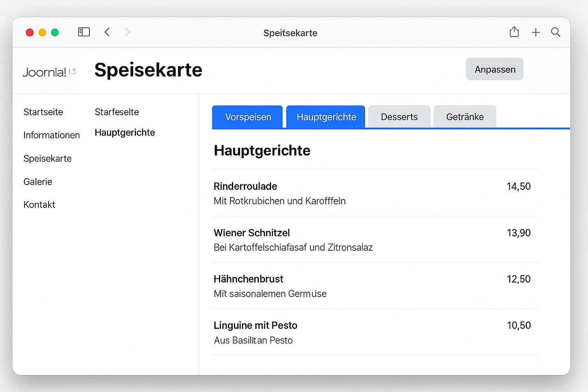Open Kontakt in the sidebar
588x392 pixels.
click(39, 205)
